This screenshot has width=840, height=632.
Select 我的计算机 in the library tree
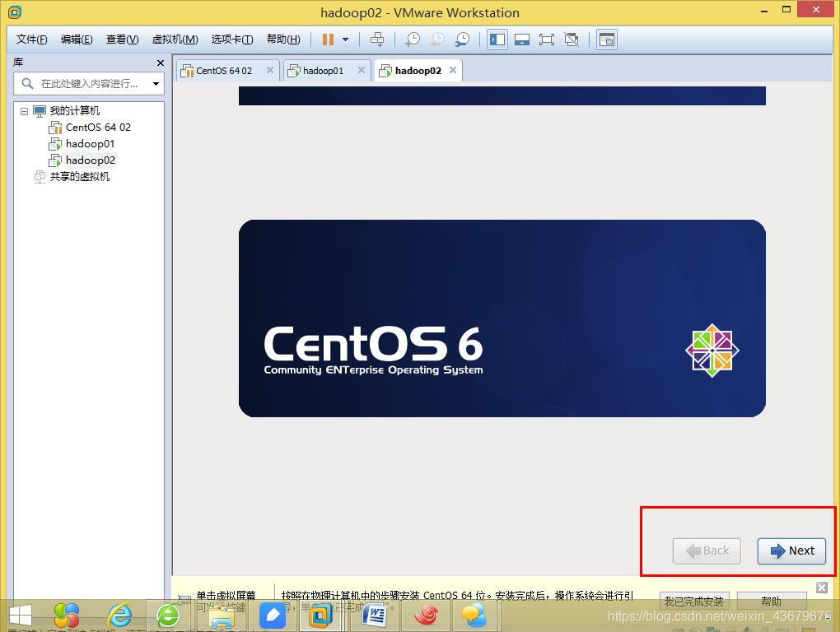74,111
